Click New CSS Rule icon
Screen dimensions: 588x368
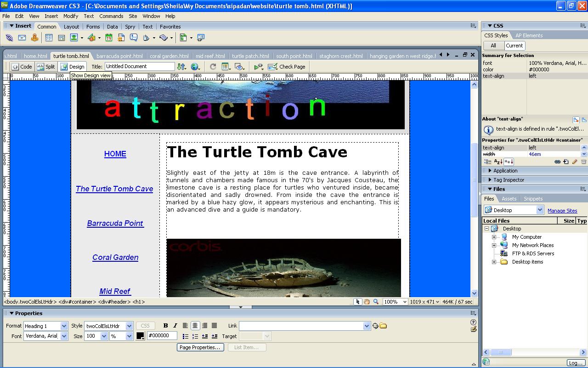(566, 161)
